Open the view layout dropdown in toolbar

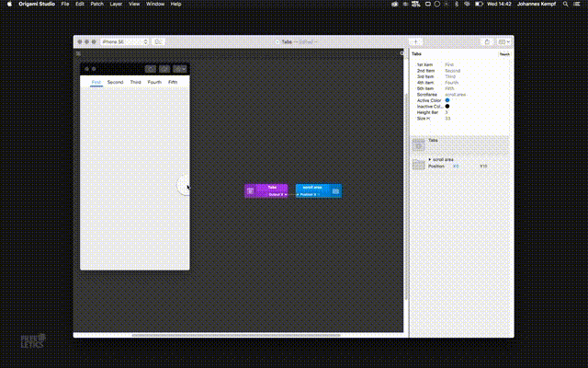pyautogui.click(x=503, y=41)
